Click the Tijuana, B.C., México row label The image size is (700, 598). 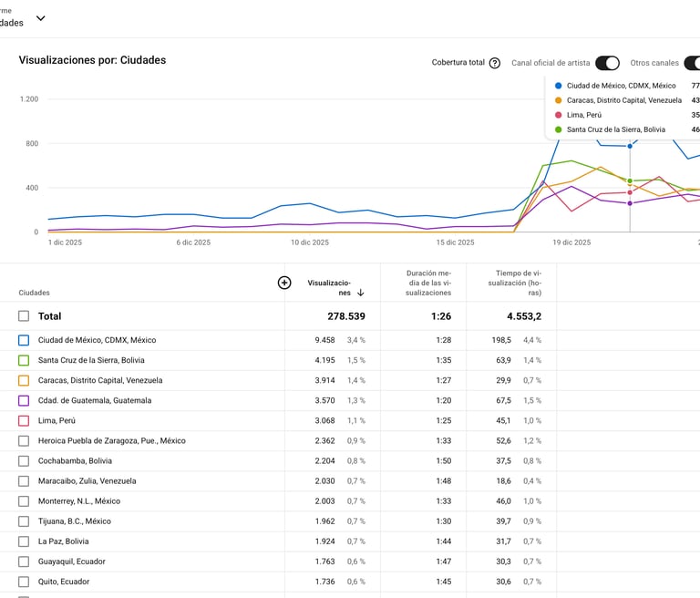(x=74, y=521)
